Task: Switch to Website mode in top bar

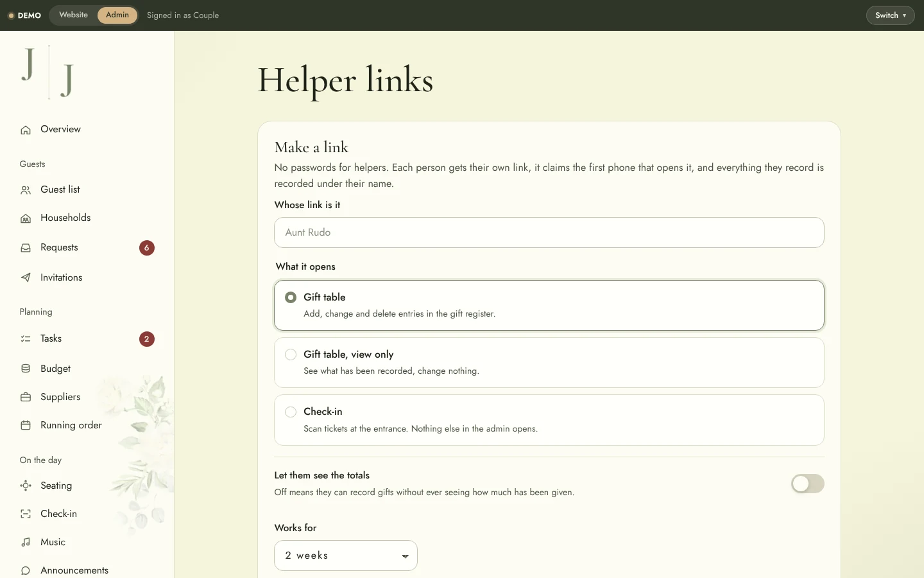Action: click(x=74, y=15)
